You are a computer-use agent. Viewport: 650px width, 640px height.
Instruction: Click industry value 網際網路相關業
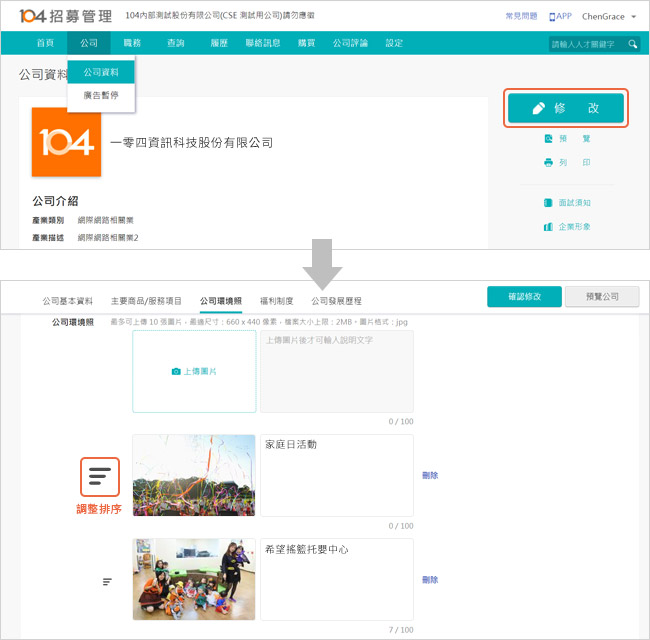click(x=106, y=220)
